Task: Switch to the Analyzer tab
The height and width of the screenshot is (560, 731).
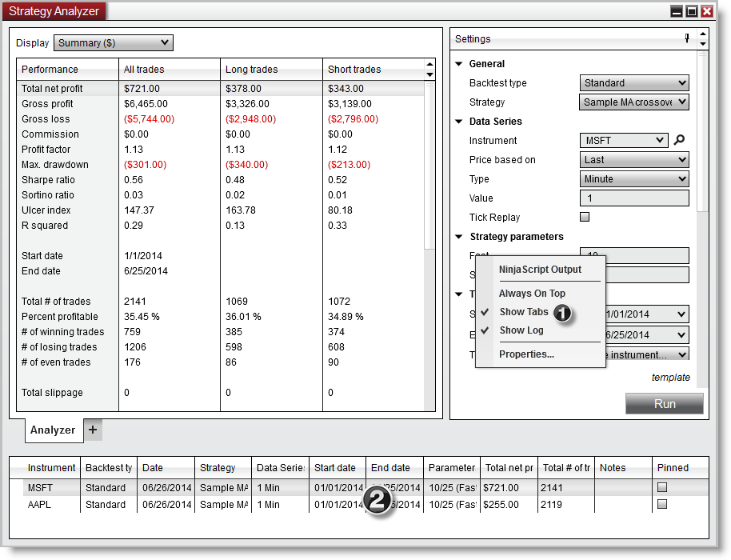Action: (53, 430)
